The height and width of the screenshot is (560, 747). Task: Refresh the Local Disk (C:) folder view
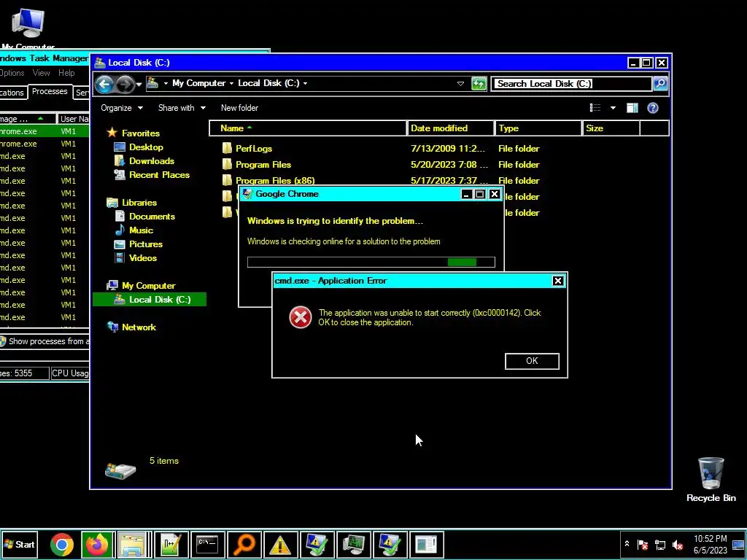(479, 84)
